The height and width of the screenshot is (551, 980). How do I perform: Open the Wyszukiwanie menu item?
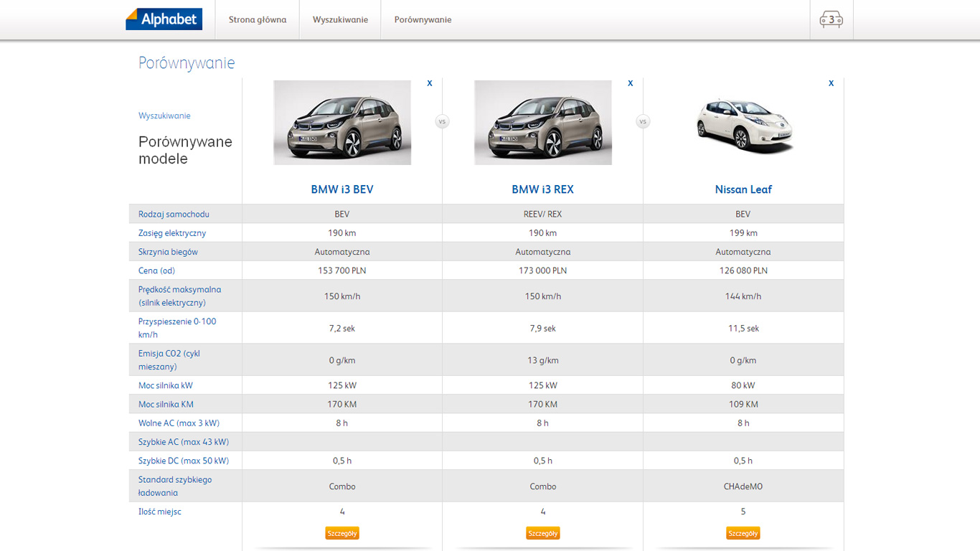click(x=340, y=20)
